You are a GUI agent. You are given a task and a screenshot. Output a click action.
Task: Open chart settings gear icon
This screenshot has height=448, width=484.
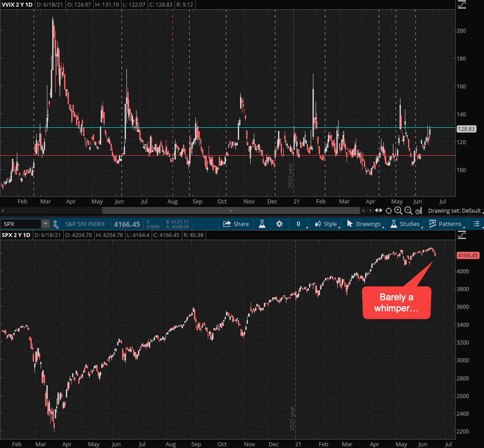[x=279, y=224]
